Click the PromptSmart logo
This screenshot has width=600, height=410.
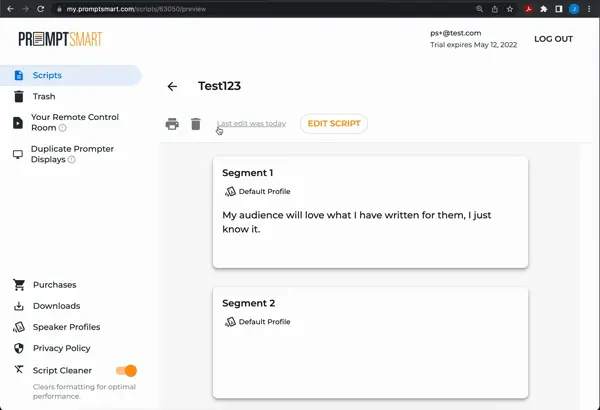tap(60, 39)
